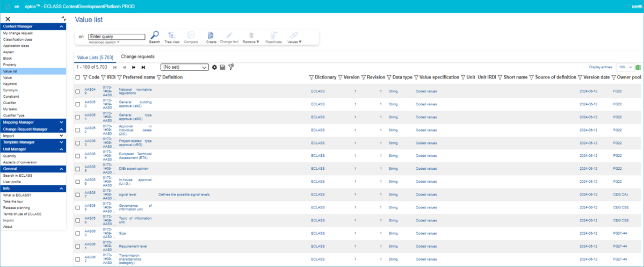Image resolution: width=644 pixels, height=267 pixels.
Task: Open the Search in ECLASS link
Action: point(19,176)
